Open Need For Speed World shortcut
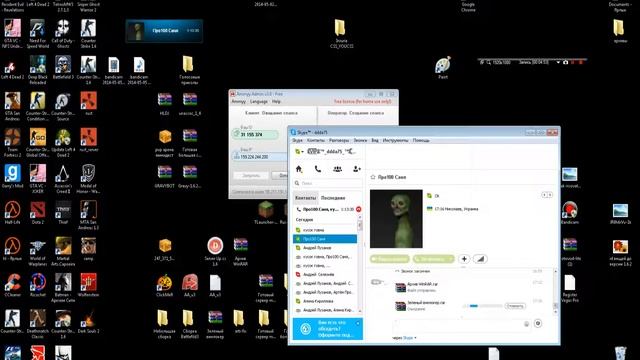The width and height of the screenshot is (640, 360). (x=38, y=33)
